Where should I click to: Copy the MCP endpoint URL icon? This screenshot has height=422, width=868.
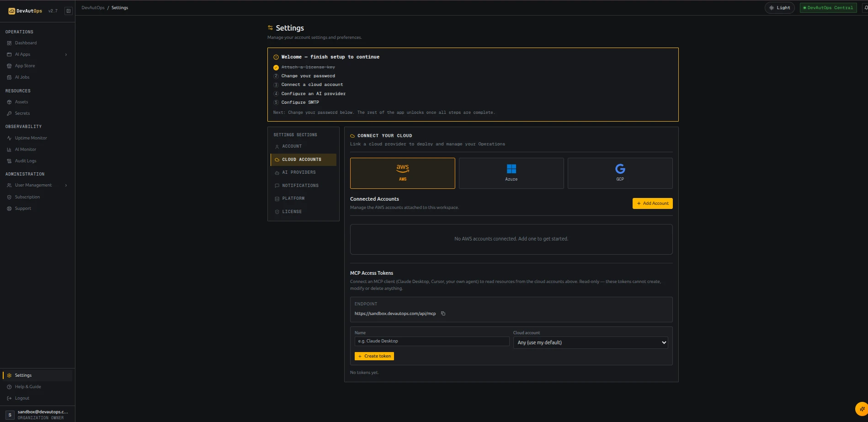pyautogui.click(x=443, y=314)
